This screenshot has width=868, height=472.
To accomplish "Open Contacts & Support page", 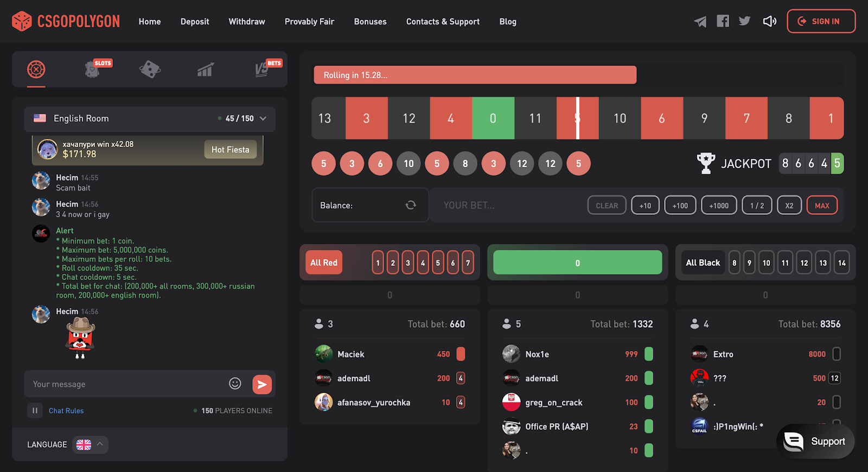I will [443, 22].
